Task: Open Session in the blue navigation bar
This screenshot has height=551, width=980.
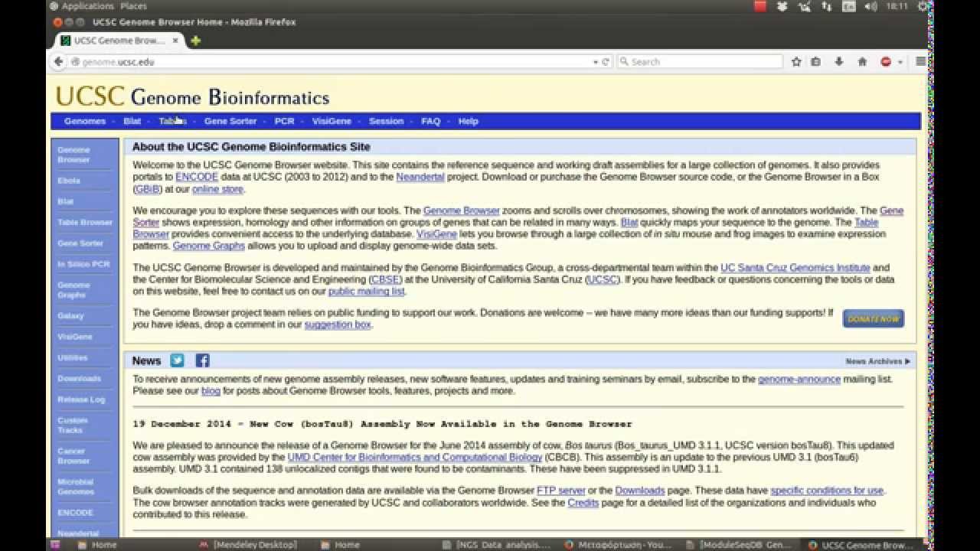Action: click(387, 121)
